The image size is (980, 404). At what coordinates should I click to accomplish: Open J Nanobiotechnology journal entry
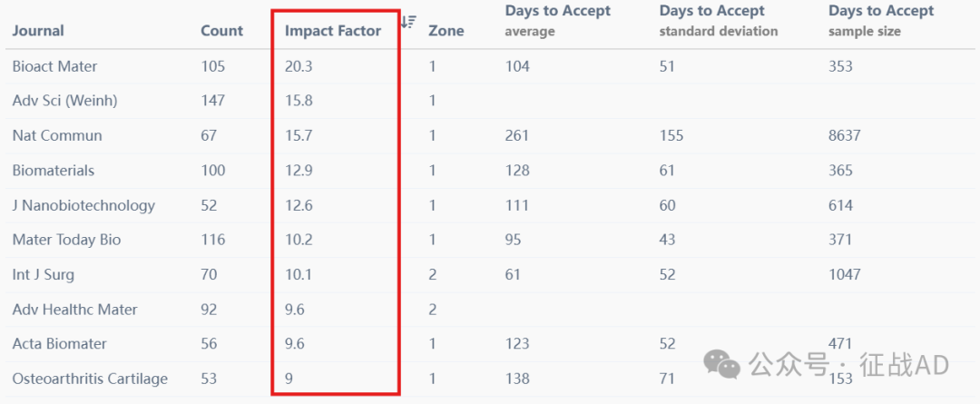pos(83,205)
